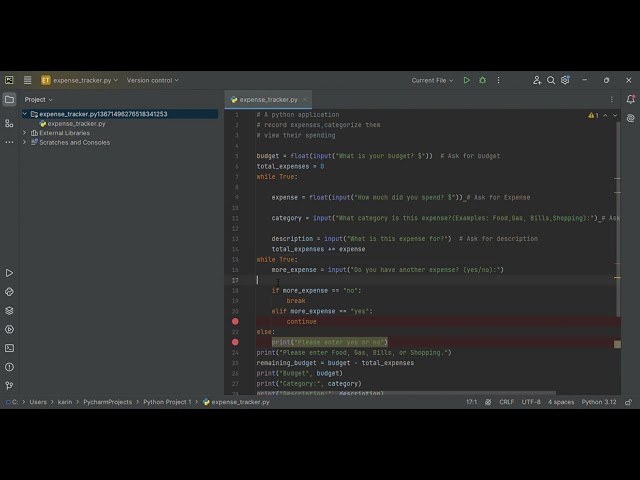Click the editor horizontal scrollbar

click(406, 393)
